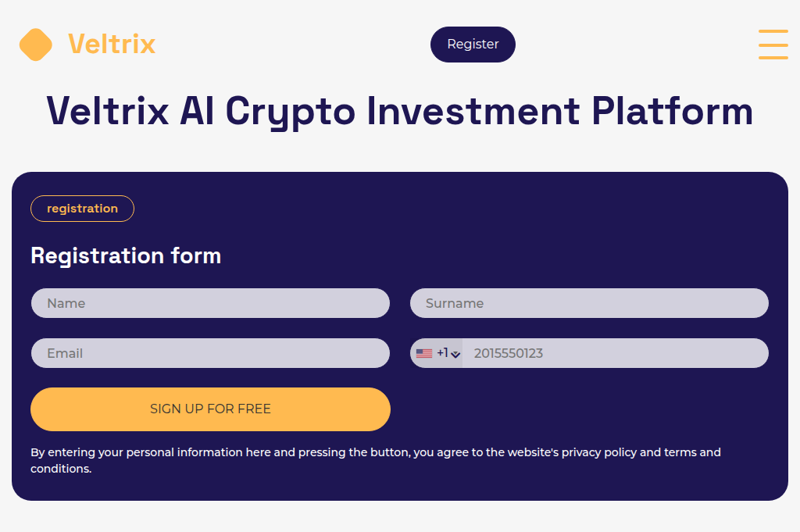Click the Veltrix logo to return home
The image size is (800, 532).
[86, 45]
